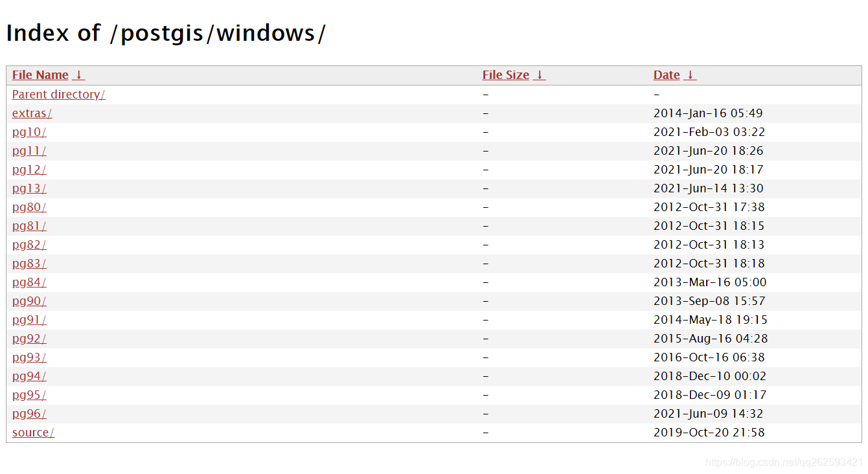This screenshot has width=868, height=474.
Task: Open the pg90 directory
Action: [29, 300]
